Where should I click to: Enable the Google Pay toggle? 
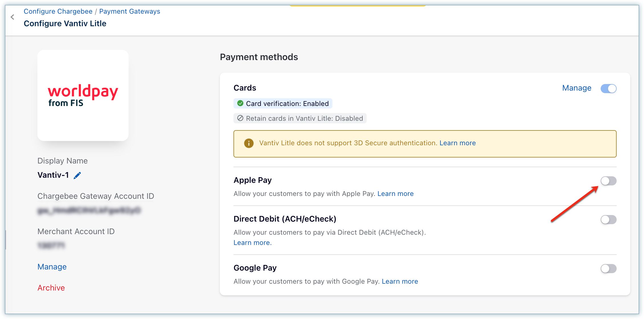click(x=608, y=269)
